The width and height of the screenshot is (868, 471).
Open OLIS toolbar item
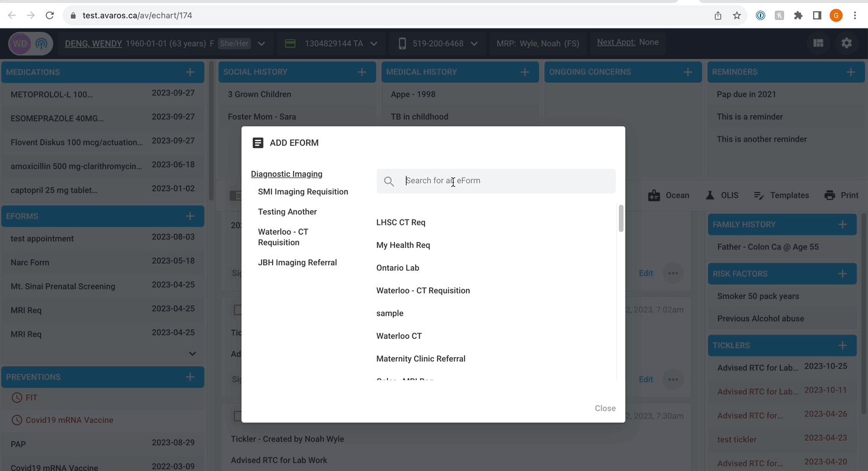pyautogui.click(x=722, y=195)
